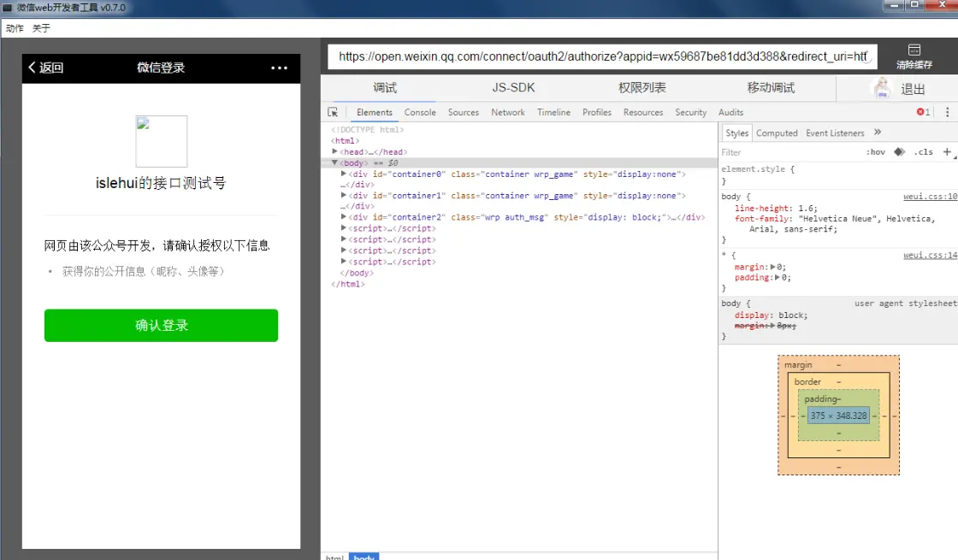Expand the fourth script node
The height and width of the screenshot is (560, 958).
pyautogui.click(x=343, y=262)
